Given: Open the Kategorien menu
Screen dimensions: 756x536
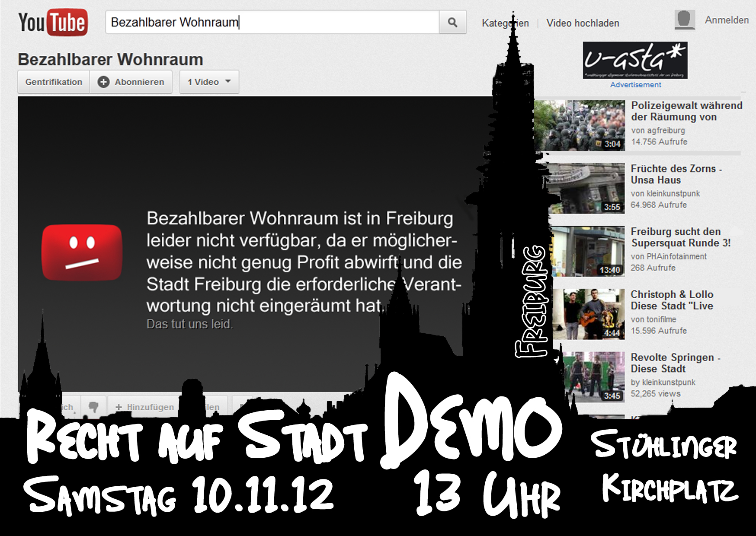Looking at the screenshot, I should 505,23.
